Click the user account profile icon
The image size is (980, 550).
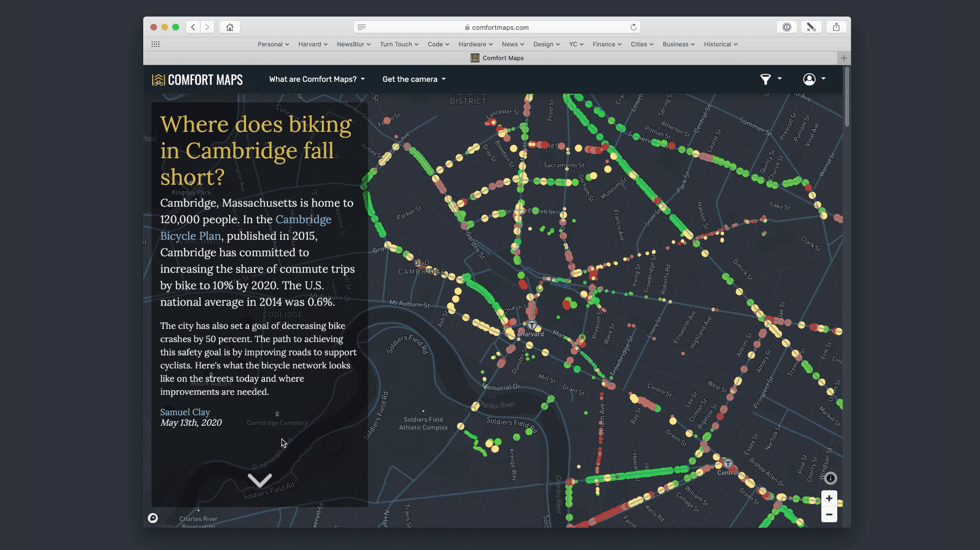coord(809,79)
